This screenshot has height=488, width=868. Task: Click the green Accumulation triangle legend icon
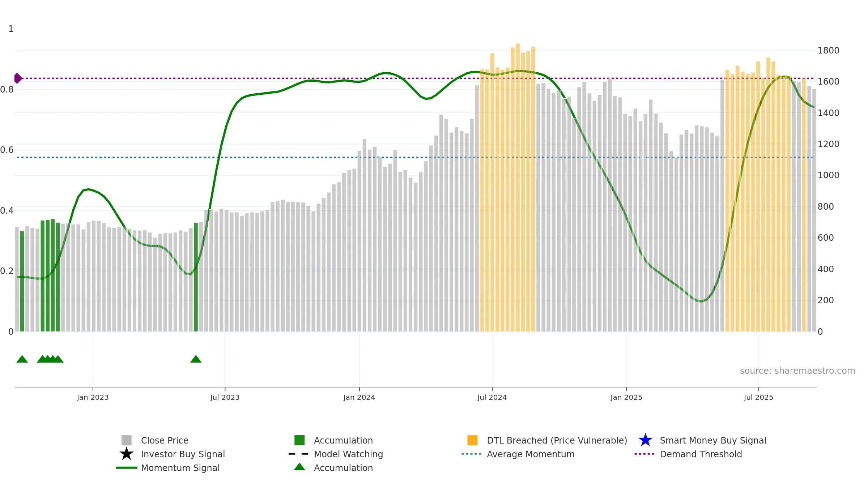click(299, 467)
